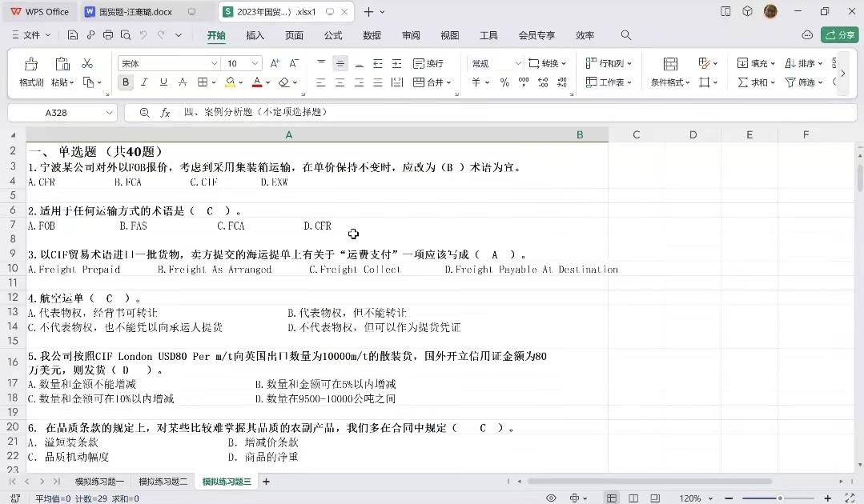Screen dimensions: 864x504
Task: Click the 筛选 filter button
Action: 803,82
